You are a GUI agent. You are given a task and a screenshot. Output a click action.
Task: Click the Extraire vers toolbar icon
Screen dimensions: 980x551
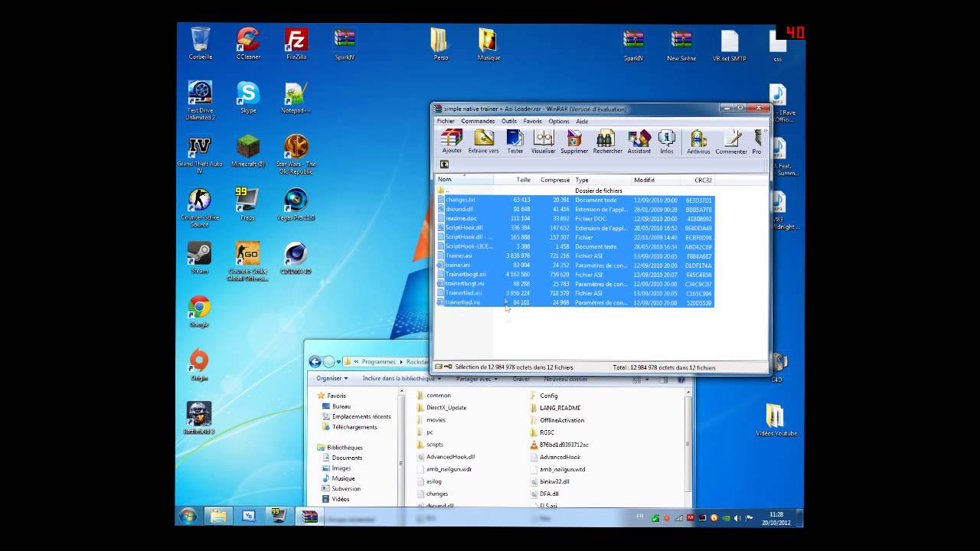(x=483, y=142)
